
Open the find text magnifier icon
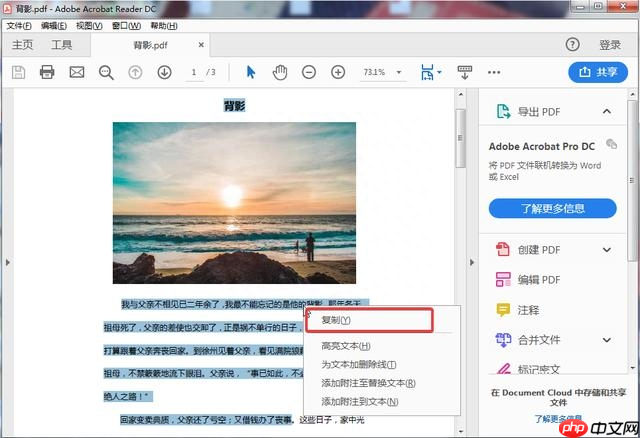106,73
